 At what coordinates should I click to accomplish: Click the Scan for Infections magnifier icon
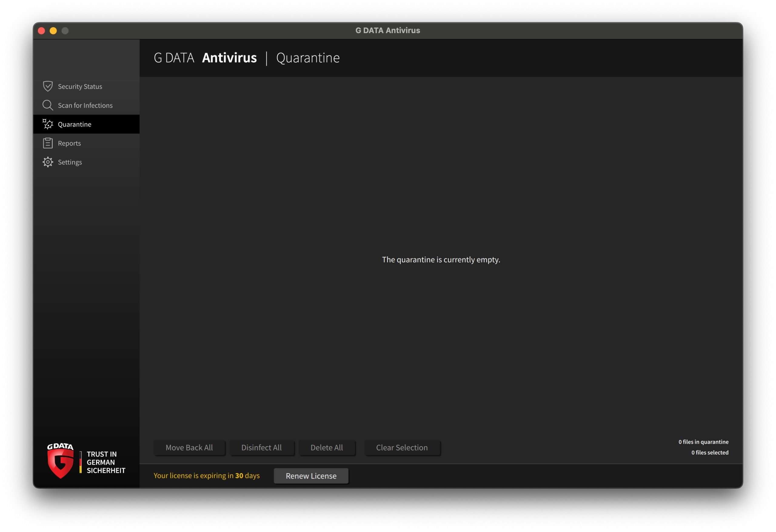coord(48,105)
